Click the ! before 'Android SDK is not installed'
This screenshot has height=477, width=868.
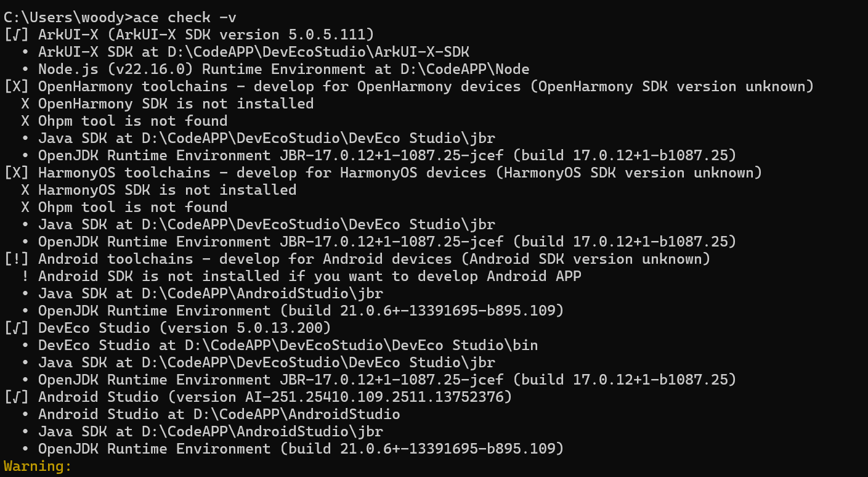(x=25, y=276)
